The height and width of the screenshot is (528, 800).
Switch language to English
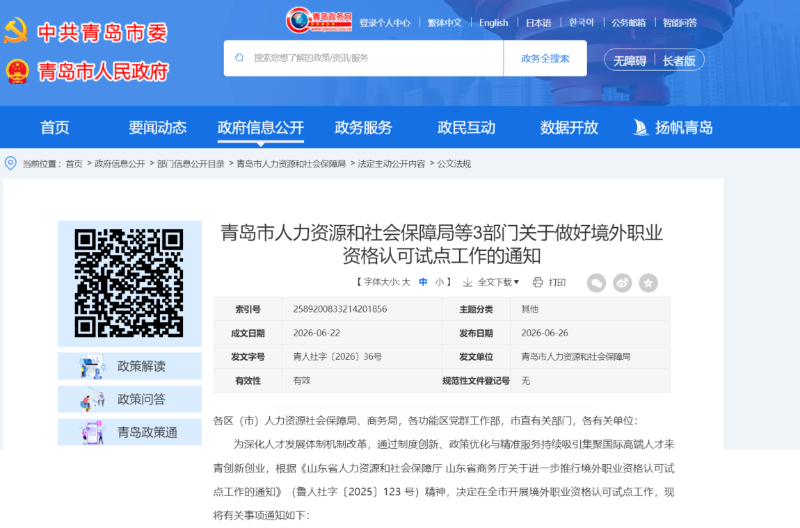coord(493,23)
